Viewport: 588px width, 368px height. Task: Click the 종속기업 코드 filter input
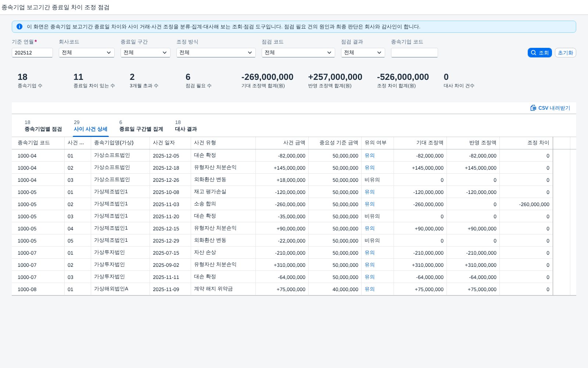415,53
